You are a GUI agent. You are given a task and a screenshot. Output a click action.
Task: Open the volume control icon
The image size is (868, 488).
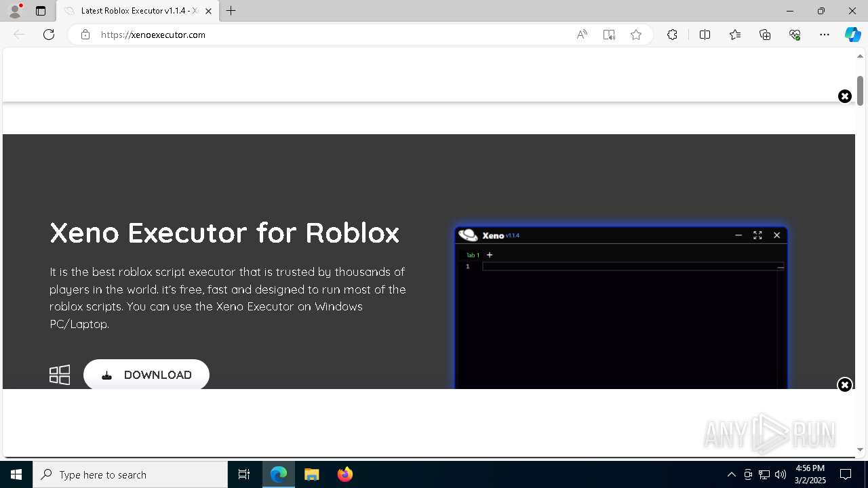(780, 474)
